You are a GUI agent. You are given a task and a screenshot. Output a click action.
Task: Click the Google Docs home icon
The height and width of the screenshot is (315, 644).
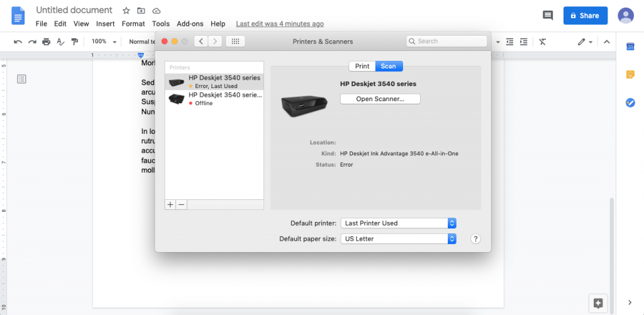(x=18, y=15)
